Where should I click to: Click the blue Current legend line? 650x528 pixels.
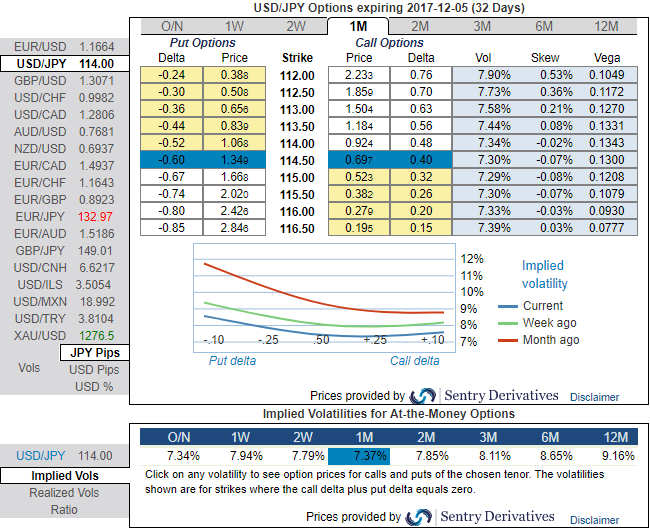coord(508,306)
